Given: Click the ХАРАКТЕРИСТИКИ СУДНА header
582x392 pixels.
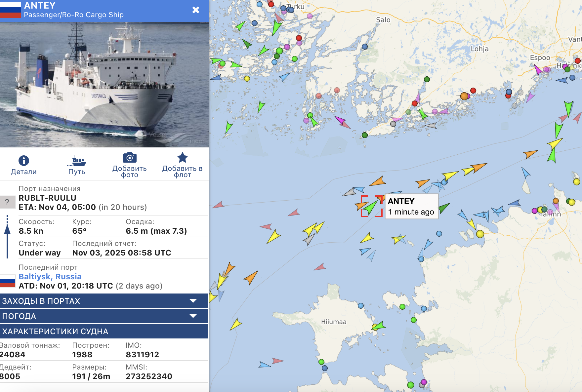Looking at the screenshot, I should pos(104,331).
